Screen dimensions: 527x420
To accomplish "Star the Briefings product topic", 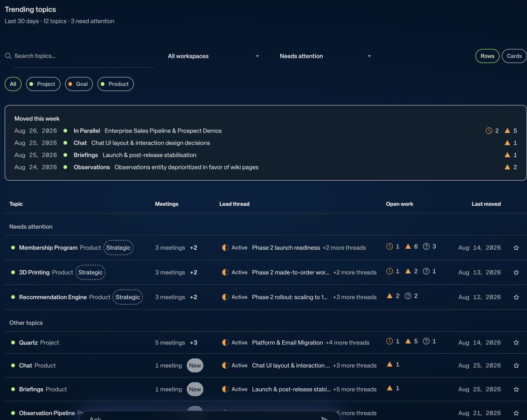I will point(516,389).
